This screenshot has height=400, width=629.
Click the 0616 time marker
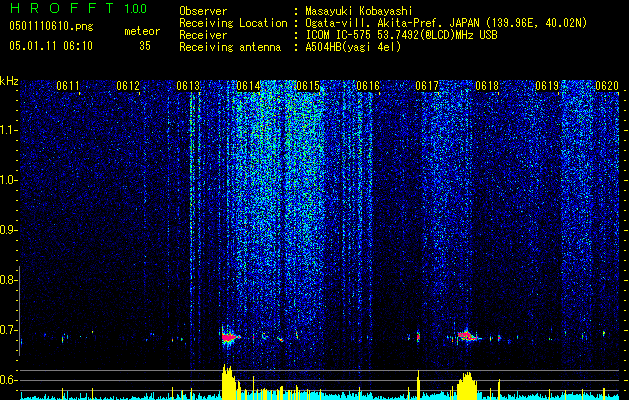click(x=368, y=86)
